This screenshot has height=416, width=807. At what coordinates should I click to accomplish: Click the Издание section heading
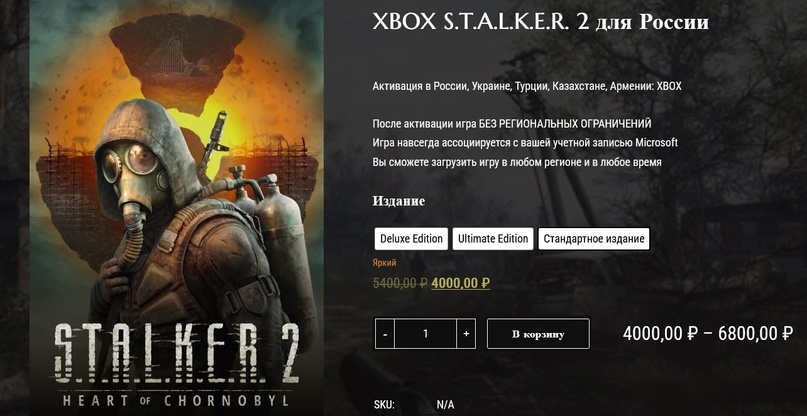(x=399, y=201)
